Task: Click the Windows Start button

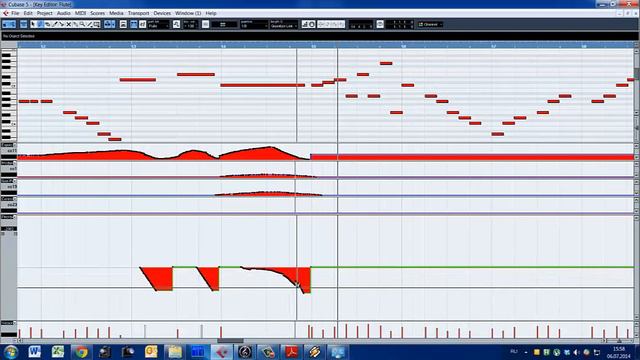Action: pyautogui.click(x=11, y=352)
